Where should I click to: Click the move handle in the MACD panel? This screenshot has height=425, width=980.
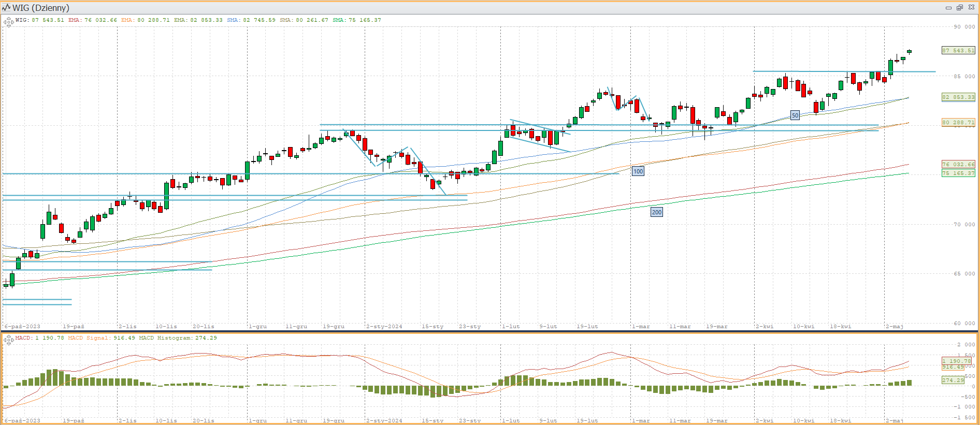click(8, 340)
